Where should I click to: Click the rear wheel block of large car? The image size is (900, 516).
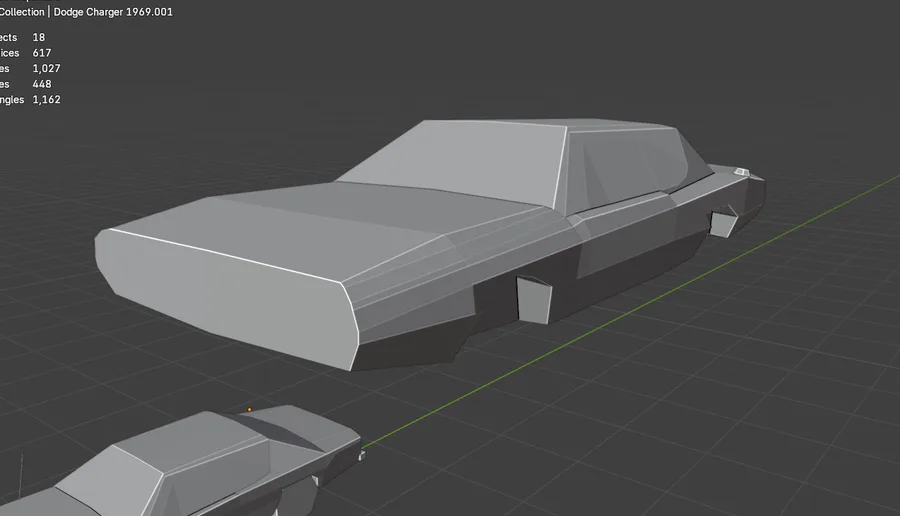[723, 222]
